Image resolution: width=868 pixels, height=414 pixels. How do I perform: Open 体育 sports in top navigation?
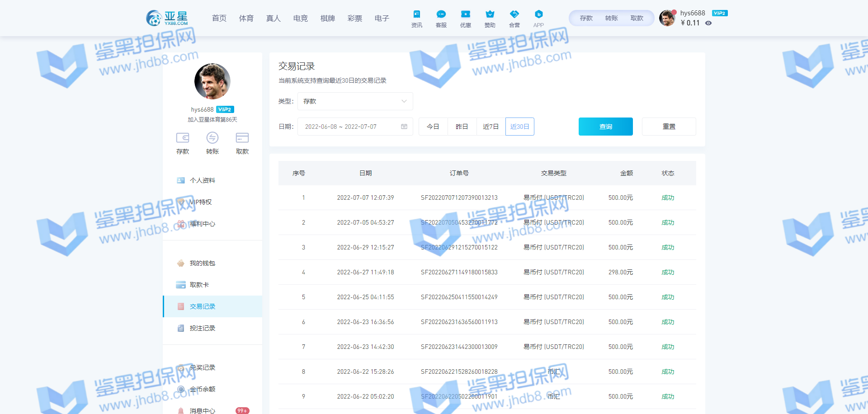point(246,18)
